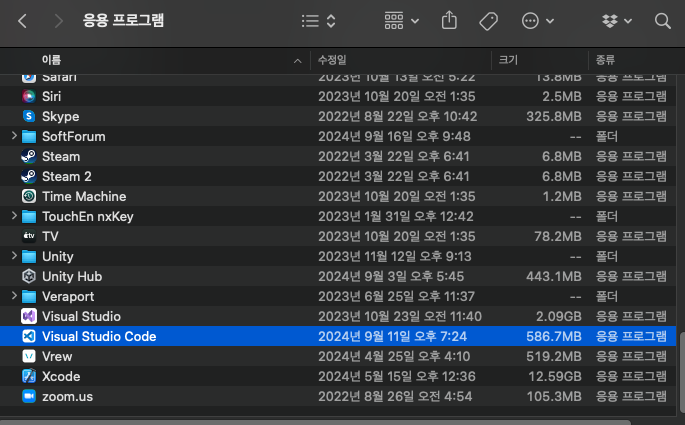Click the SoftForum folder name
The height and width of the screenshot is (425, 685).
[x=74, y=136]
